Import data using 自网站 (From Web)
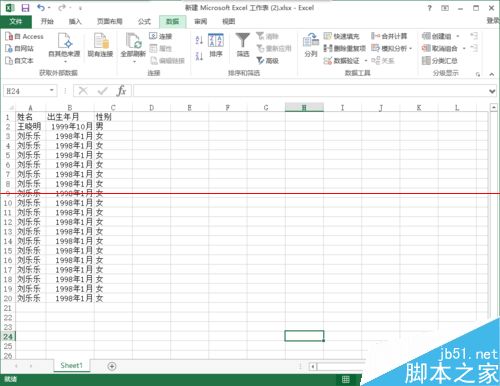The width and height of the screenshot is (500, 386). (x=19, y=49)
